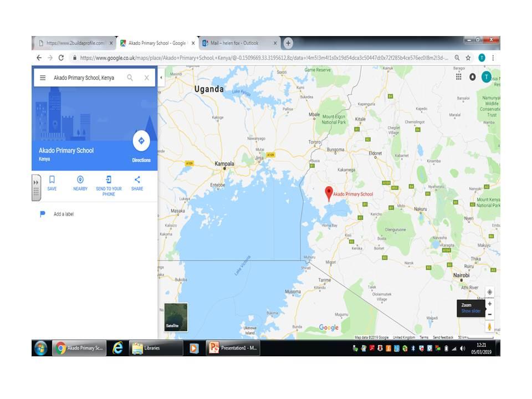
Task: Select the Akado Primary School Google tab
Action: coord(157,43)
